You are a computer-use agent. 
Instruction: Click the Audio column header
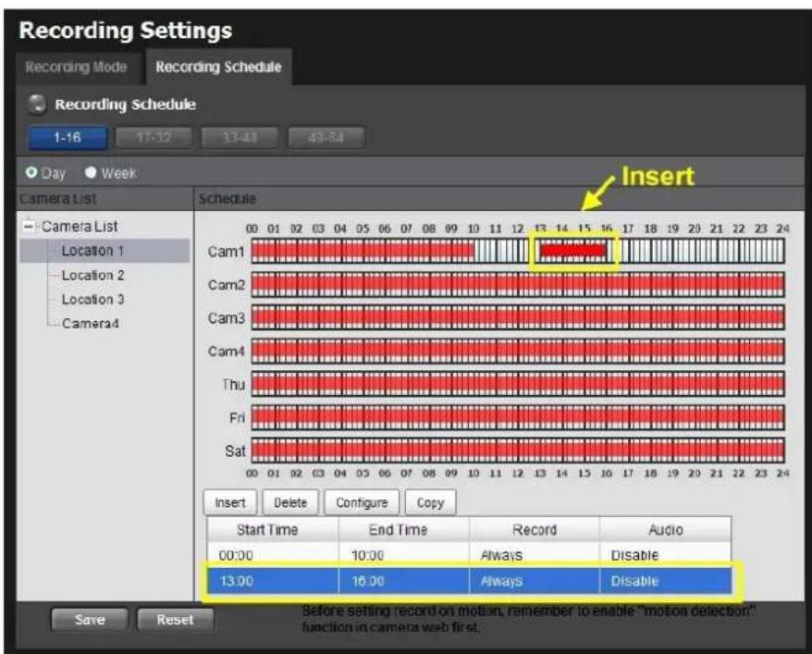point(666,530)
